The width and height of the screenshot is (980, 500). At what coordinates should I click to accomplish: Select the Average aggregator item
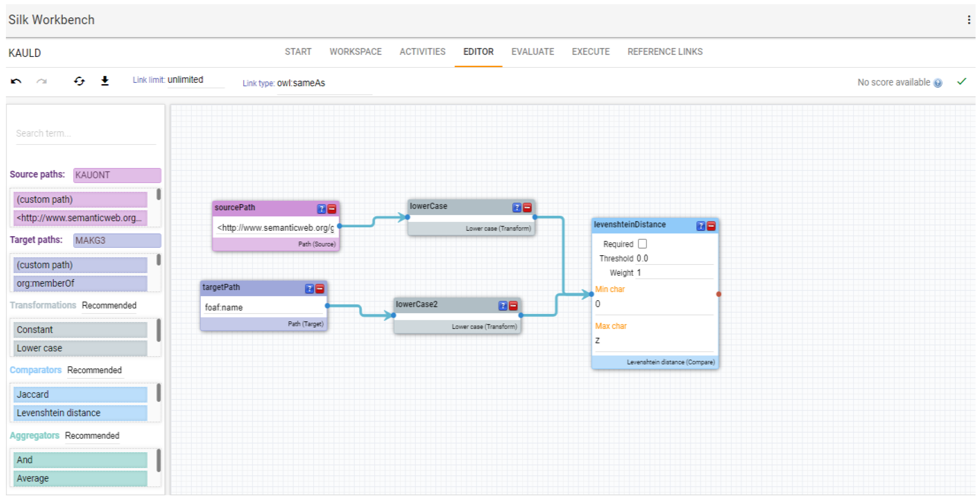(x=80, y=478)
